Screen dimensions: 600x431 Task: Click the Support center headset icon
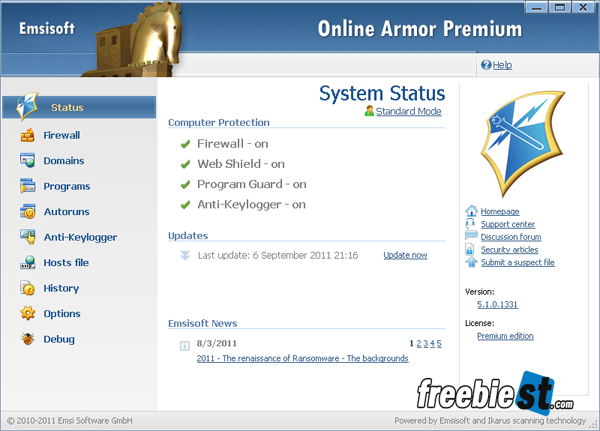471,224
